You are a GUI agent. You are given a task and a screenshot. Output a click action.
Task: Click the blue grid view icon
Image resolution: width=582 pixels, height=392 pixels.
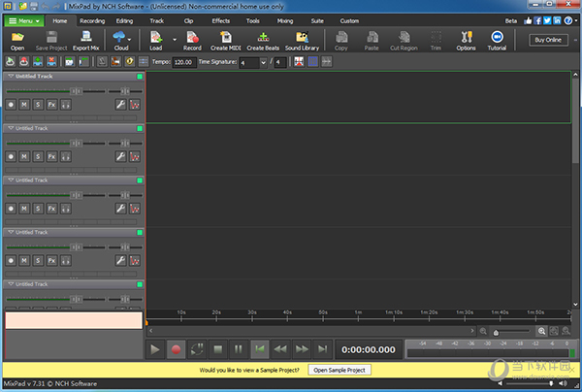tap(313, 62)
